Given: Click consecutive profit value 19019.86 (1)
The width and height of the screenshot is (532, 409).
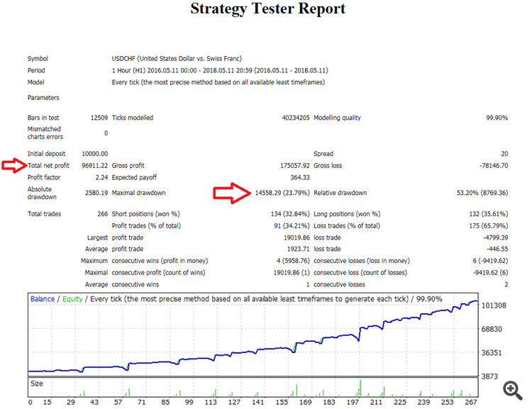Looking at the screenshot, I should (x=292, y=273).
